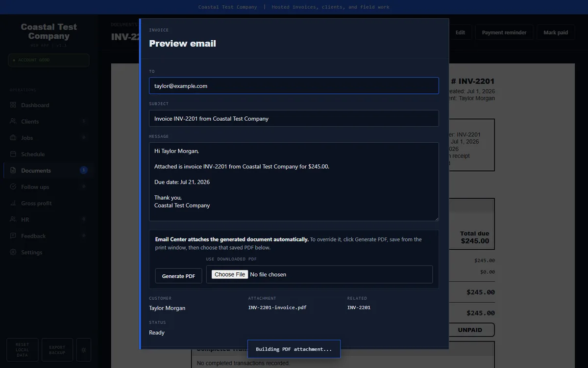Viewport: 588px width, 368px height.
Task: Click the Documents count badge
Action: pos(84,170)
